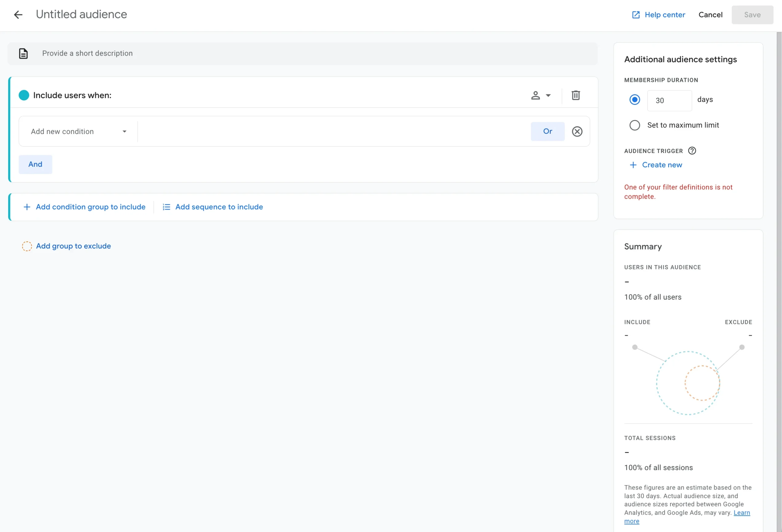Click the plus icon next to Add condition group

point(27,207)
